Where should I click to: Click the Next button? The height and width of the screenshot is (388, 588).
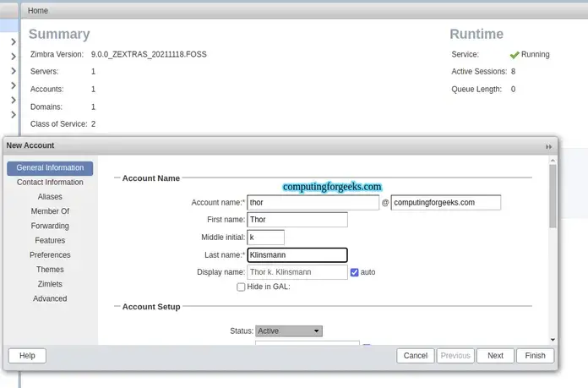pos(495,356)
